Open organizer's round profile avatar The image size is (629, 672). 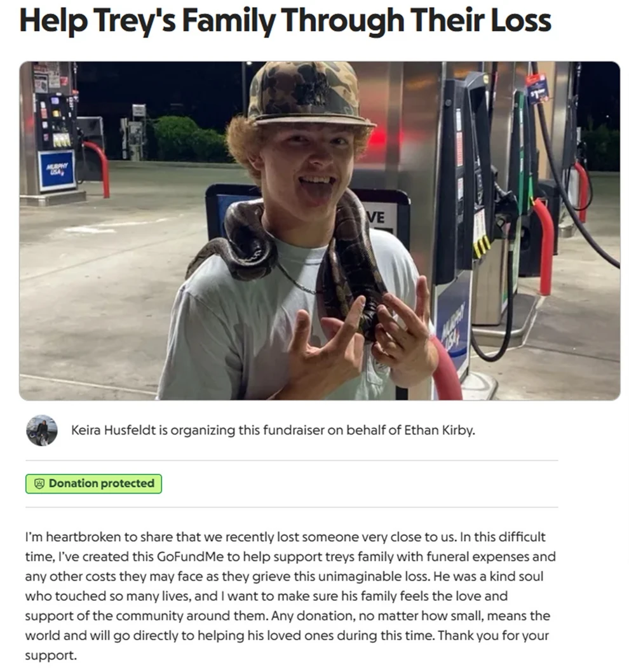[41, 430]
